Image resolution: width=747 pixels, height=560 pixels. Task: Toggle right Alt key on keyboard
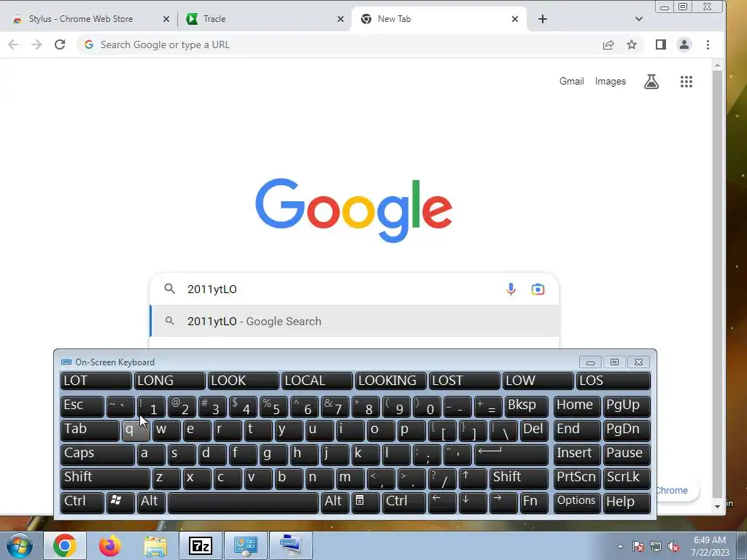335,502
